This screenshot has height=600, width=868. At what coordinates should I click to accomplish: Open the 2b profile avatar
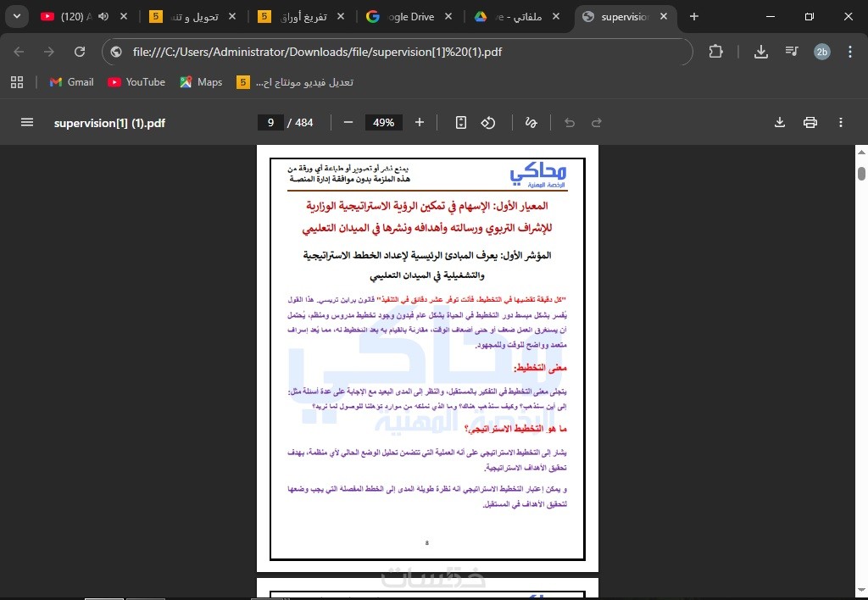click(x=822, y=52)
